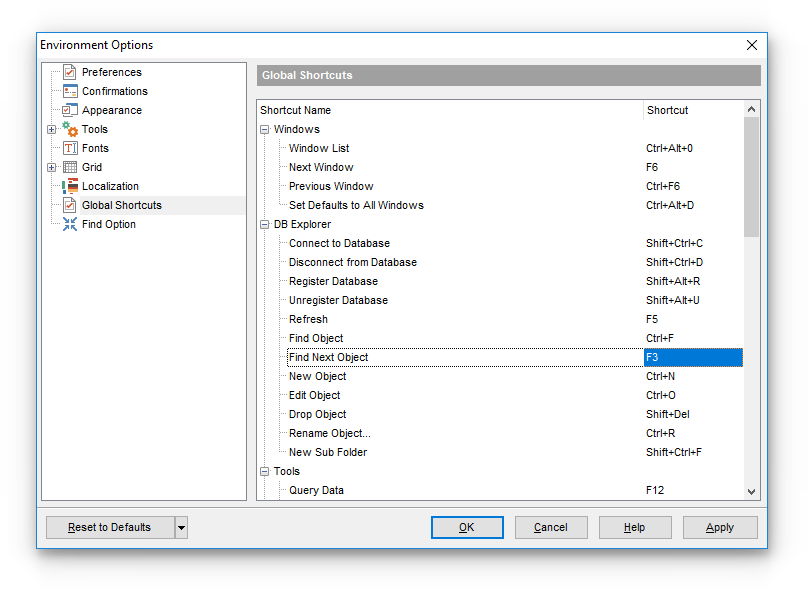Click the Localization flag icon
This screenshot has height=593, width=808.
[x=69, y=186]
